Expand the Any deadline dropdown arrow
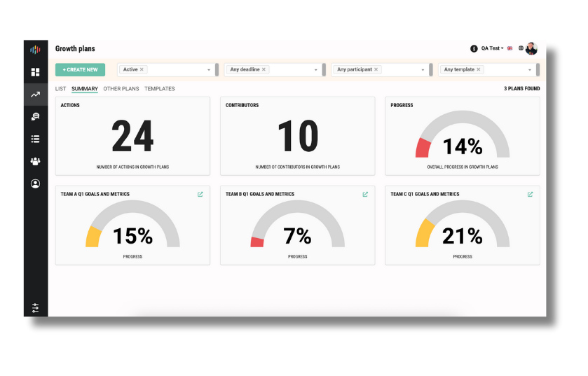The width and height of the screenshot is (588, 376). point(316,70)
